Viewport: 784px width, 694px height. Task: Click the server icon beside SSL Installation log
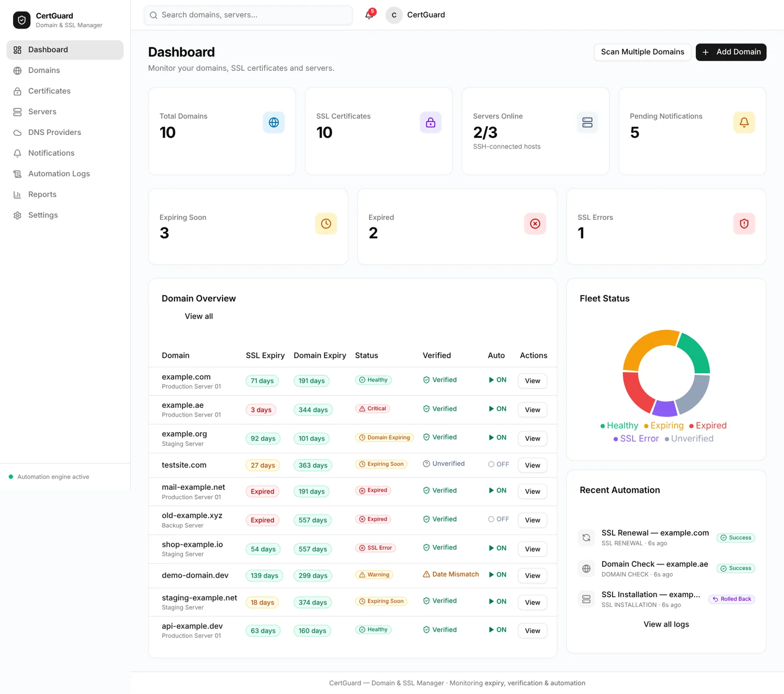coord(586,599)
